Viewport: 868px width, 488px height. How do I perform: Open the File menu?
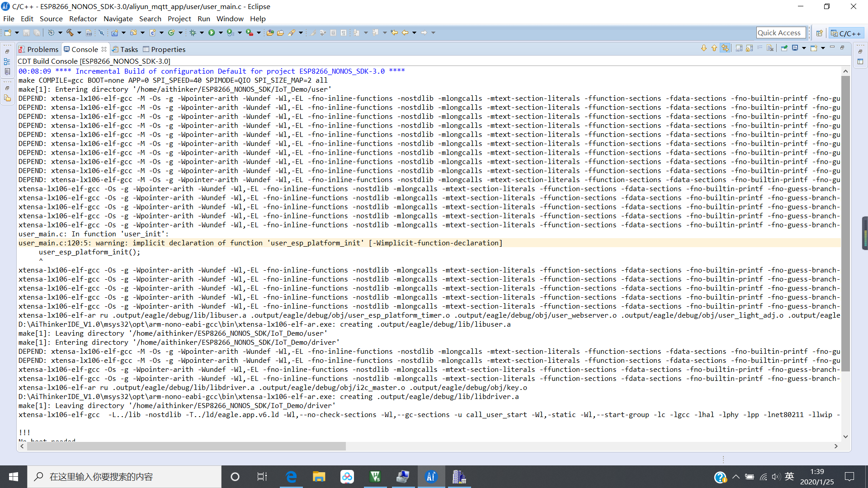point(9,19)
